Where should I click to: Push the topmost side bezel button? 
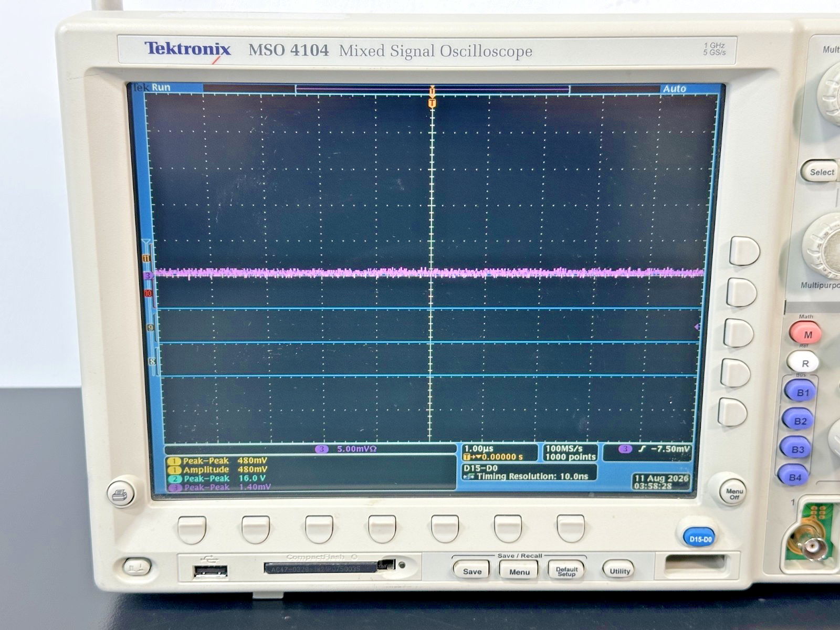(x=744, y=250)
